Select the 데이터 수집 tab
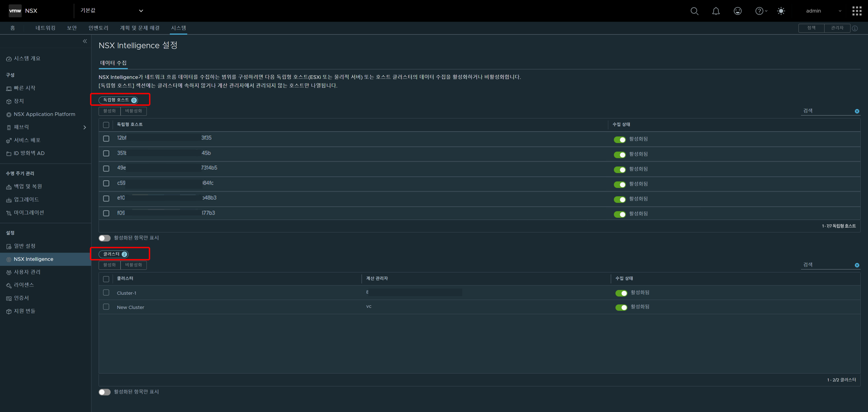This screenshot has height=412, width=868. pyautogui.click(x=113, y=63)
